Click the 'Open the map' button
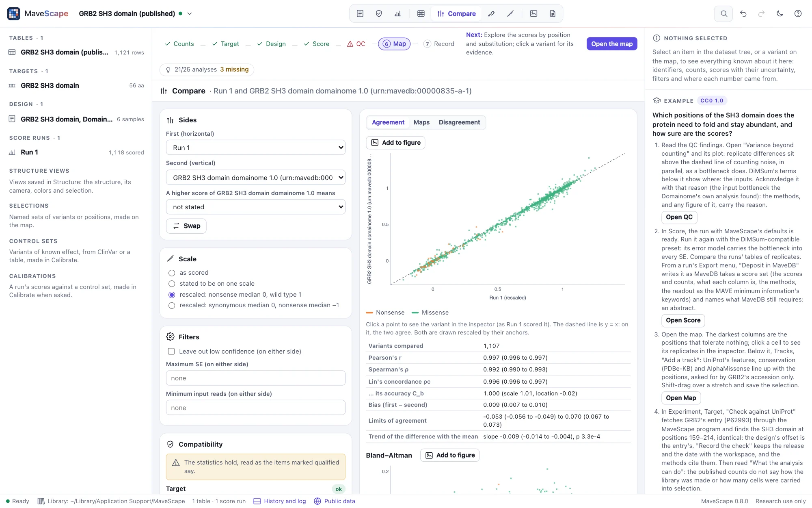 [x=612, y=44]
